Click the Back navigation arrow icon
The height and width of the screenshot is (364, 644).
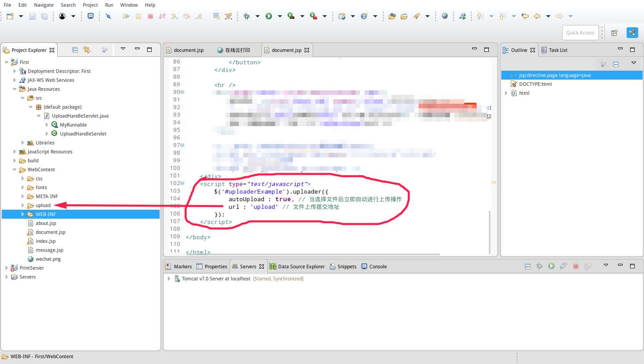[x=537, y=16]
